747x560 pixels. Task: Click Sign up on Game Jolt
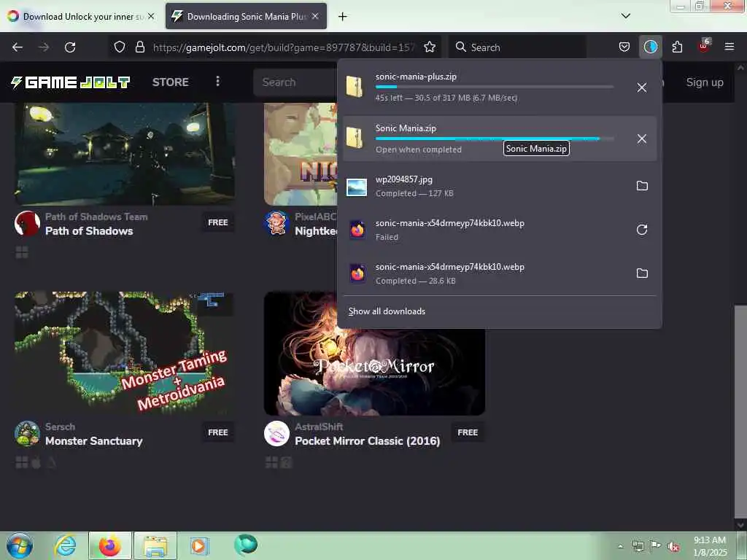(x=705, y=82)
